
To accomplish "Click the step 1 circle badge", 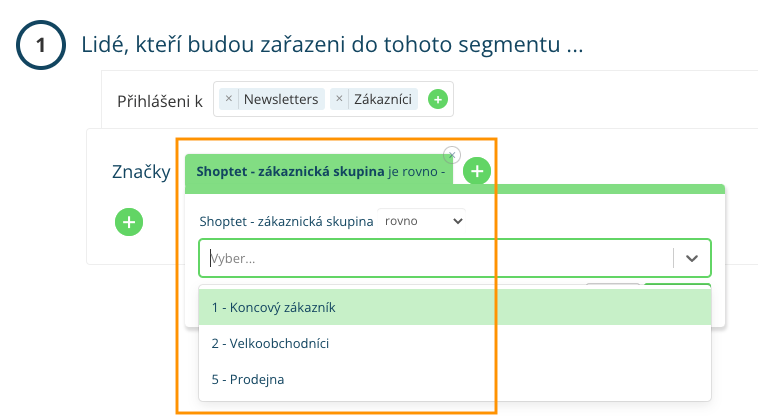I will click(x=41, y=45).
